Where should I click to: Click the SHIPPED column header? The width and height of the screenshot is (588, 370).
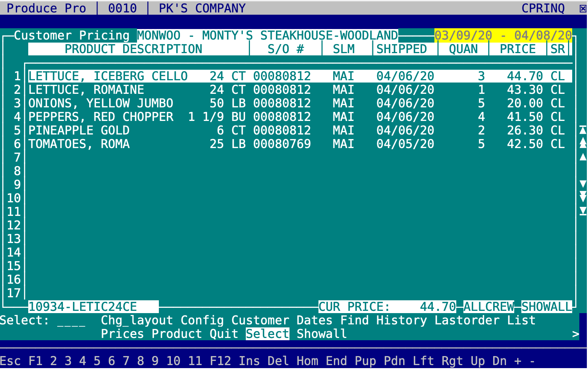[402, 49]
